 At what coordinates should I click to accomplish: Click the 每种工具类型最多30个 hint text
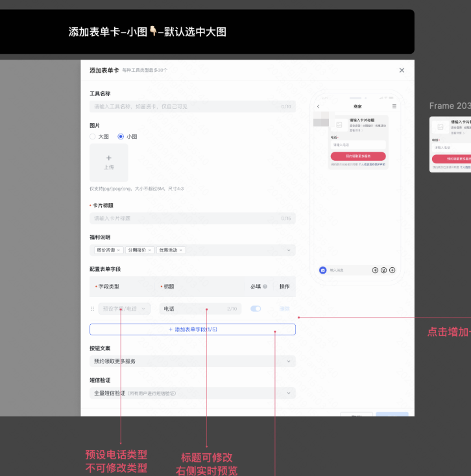[145, 70]
